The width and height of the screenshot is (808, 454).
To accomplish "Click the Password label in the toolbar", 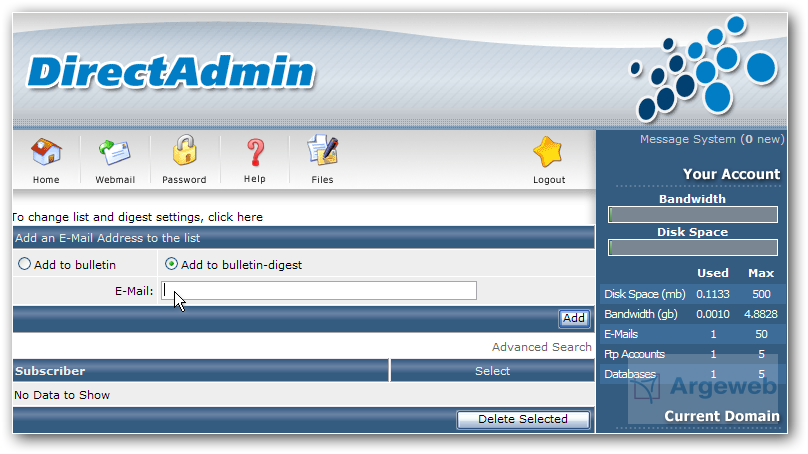I will click(184, 180).
